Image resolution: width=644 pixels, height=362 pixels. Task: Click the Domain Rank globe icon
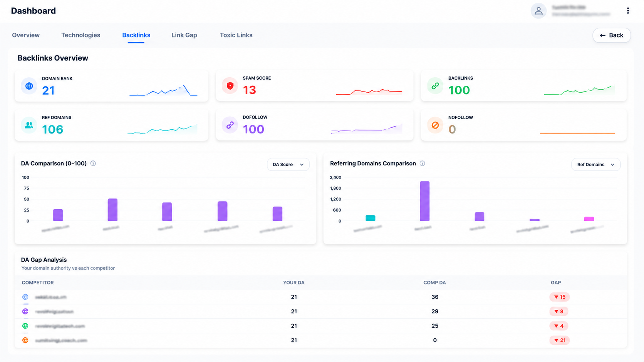(29, 86)
